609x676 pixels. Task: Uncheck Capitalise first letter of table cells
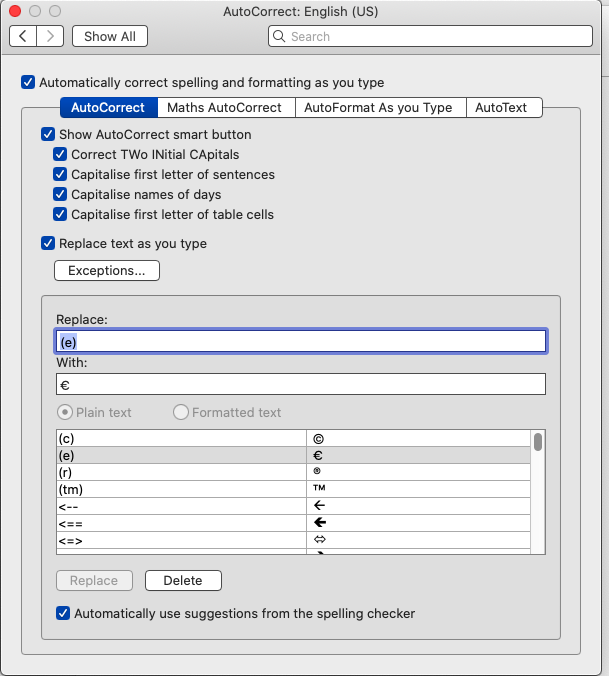(x=60, y=214)
